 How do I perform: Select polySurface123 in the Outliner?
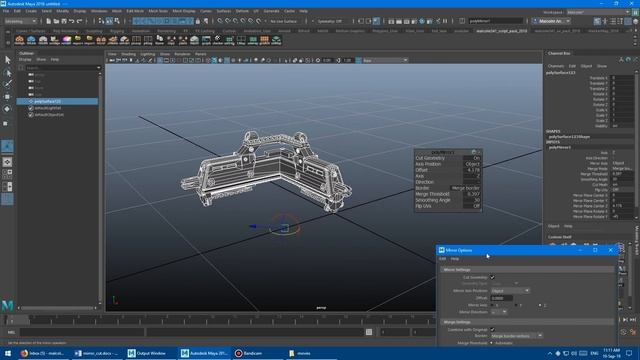click(x=57, y=101)
